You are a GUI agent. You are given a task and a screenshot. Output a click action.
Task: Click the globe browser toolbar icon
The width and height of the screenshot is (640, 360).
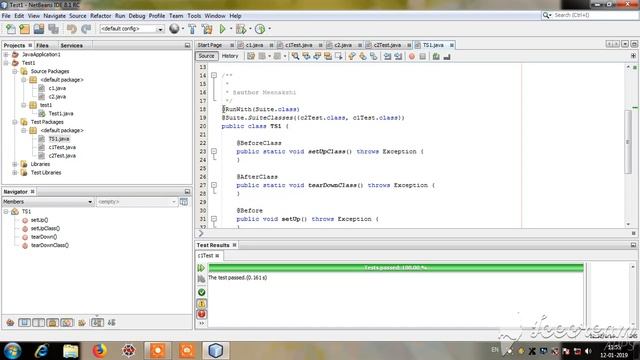pyautogui.click(x=174, y=29)
